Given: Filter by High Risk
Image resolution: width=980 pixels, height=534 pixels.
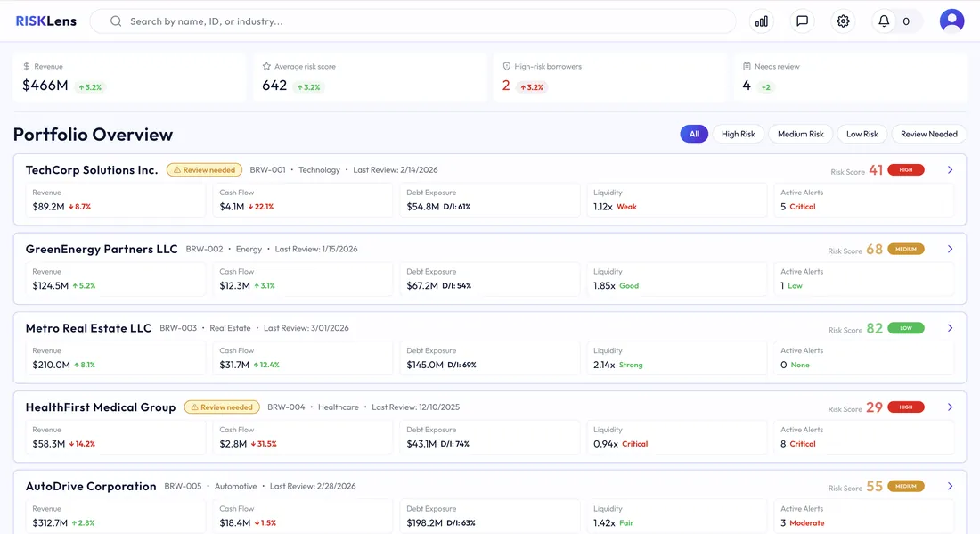Looking at the screenshot, I should pos(739,134).
